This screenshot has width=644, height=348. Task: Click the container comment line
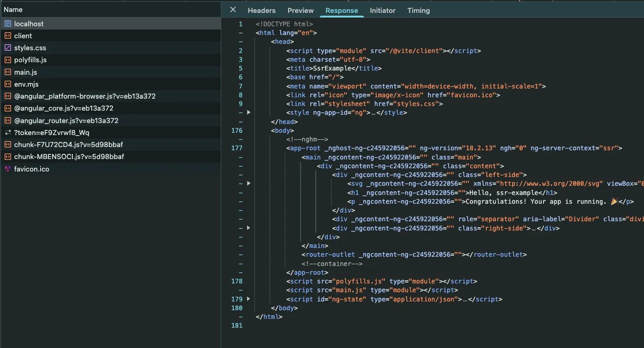[332, 264]
